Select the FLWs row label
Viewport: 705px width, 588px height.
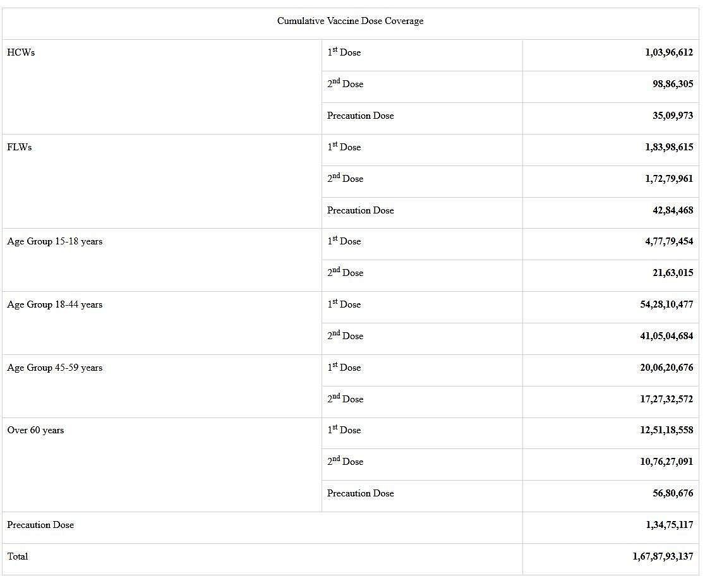coord(20,147)
